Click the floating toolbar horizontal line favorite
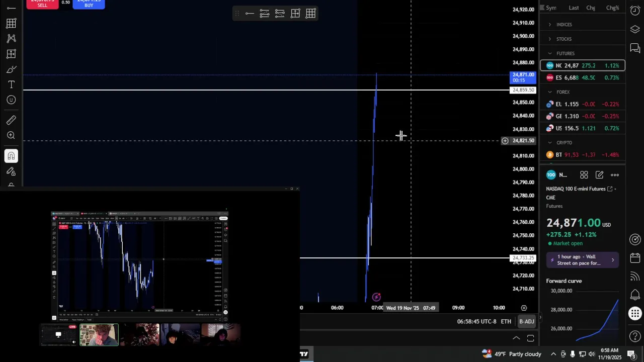 coord(250,14)
